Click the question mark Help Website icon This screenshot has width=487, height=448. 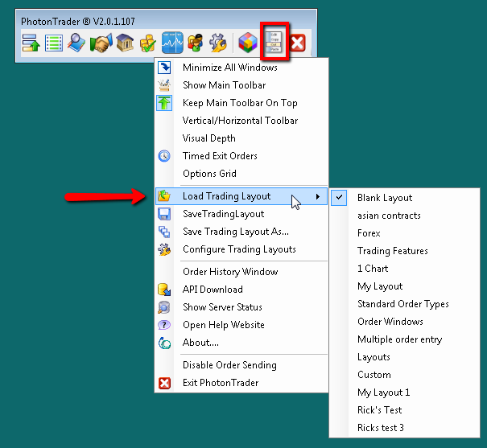click(x=164, y=325)
